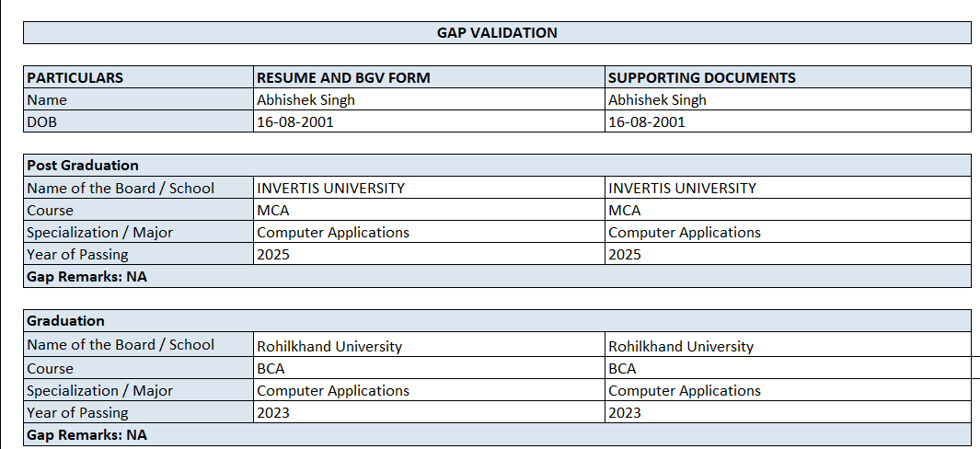Select Rohilkhand University under Supporting Documents
This screenshot has width=980, height=449.
tap(681, 347)
